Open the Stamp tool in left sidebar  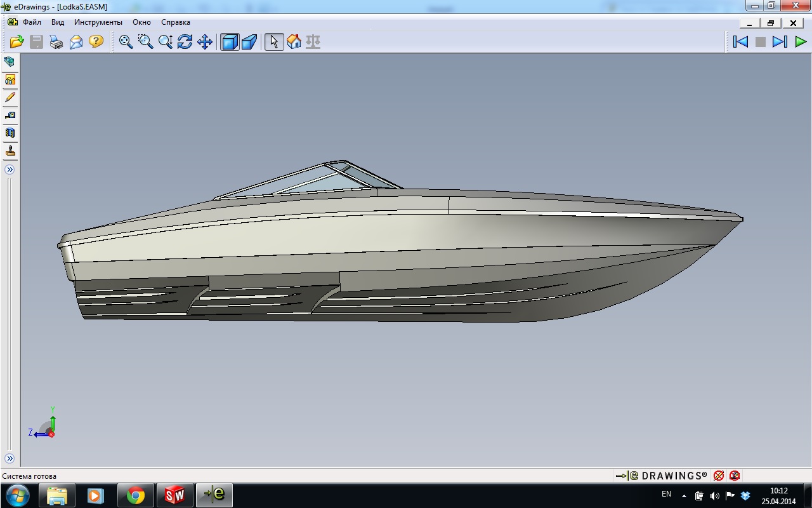[10, 151]
